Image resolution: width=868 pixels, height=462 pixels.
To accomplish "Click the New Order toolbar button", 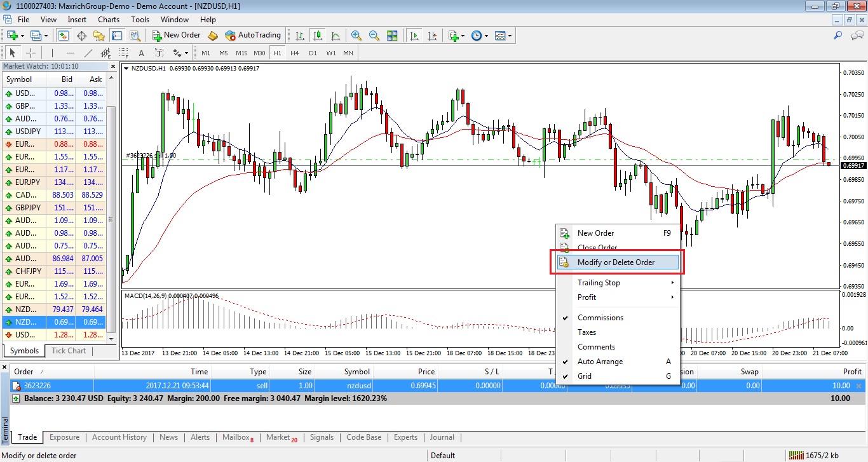I will click(x=176, y=36).
